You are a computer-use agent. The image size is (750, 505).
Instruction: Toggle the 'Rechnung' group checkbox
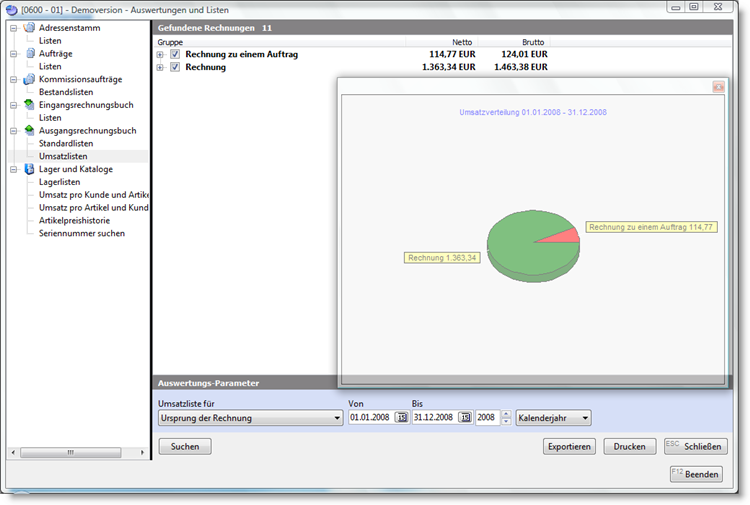175,67
